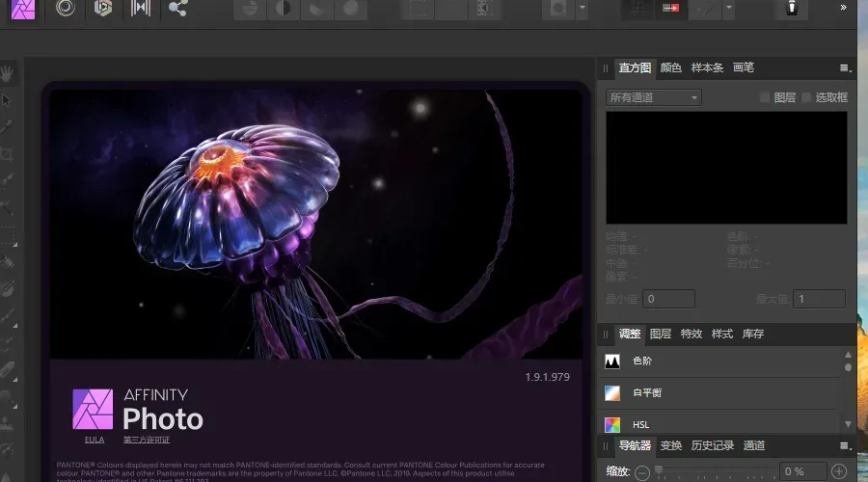Open the 历史记录 history tab
The width and height of the screenshot is (868, 482).
(x=713, y=445)
